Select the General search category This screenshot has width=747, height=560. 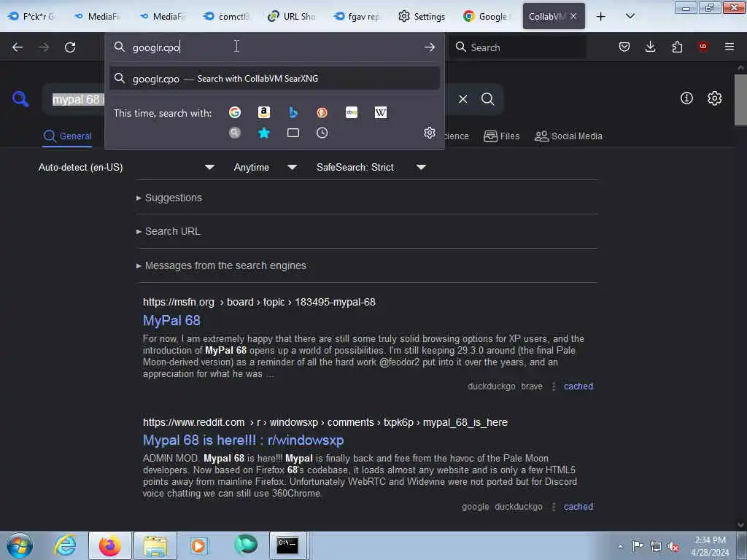click(67, 136)
